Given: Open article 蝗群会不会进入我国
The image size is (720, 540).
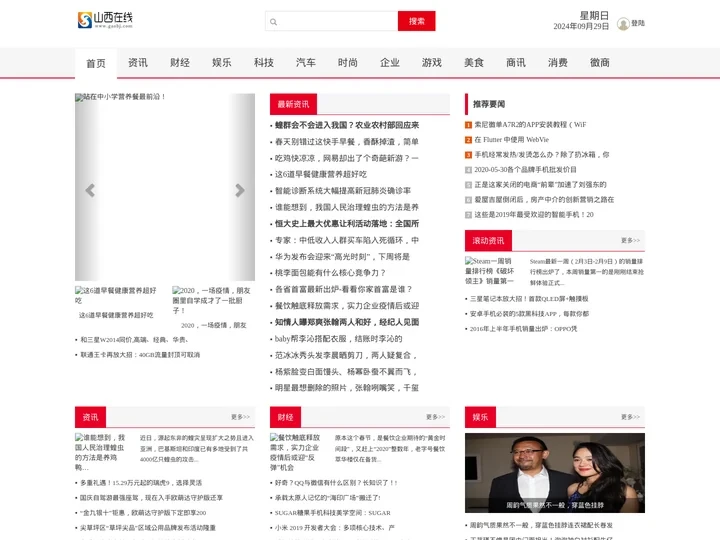Looking at the screenshot, I should coord(347,125).
